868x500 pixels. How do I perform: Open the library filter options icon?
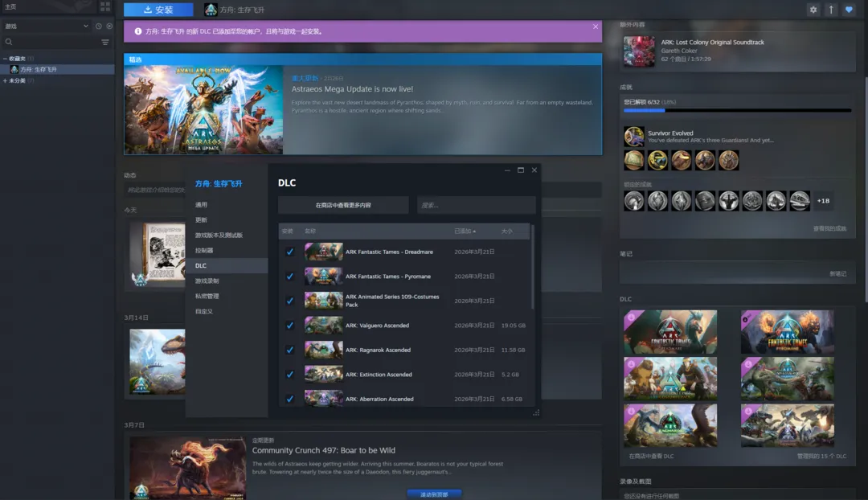coord(105,42)
